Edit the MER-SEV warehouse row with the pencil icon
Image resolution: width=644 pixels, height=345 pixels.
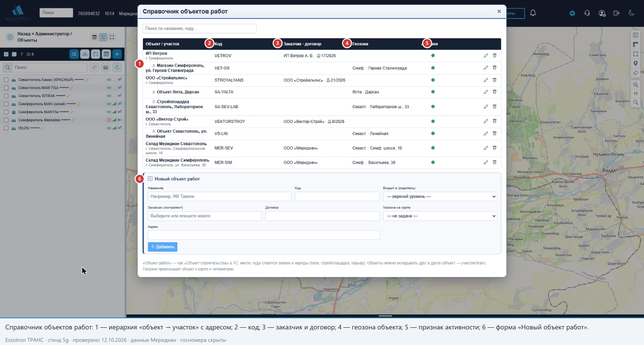485,148
